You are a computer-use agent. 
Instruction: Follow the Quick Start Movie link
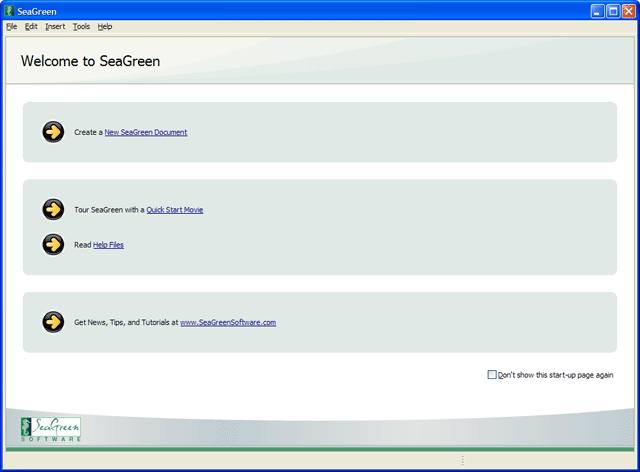tap(175, 210)
